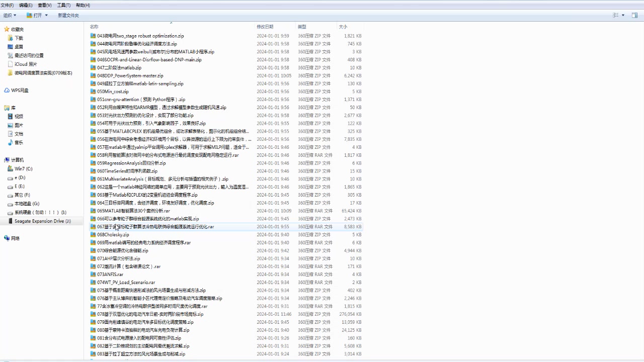This screenshot has width=644, height=362.
Task: Open the 本地磁盘 (G:) drive icon
Action: tap(11, 204)
